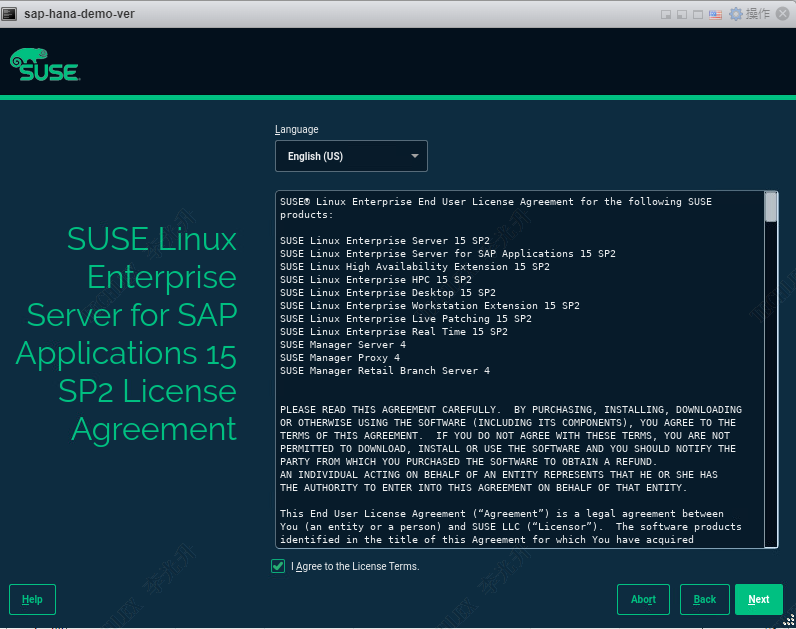Viewport: 796px width, 629px height.
Task: Click the license text scrollbar thumb
Action: click(x=771, y=207)
